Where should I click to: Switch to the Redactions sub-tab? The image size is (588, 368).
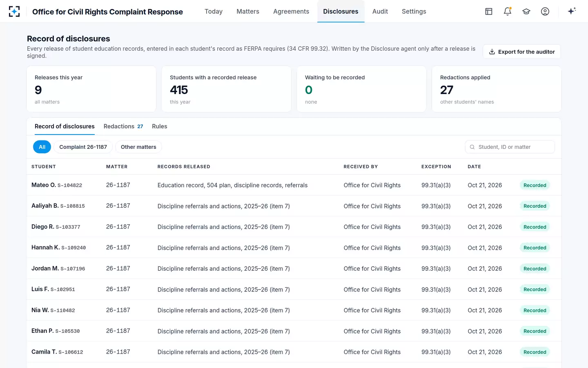pyautogui.click(x=123, y=126)
